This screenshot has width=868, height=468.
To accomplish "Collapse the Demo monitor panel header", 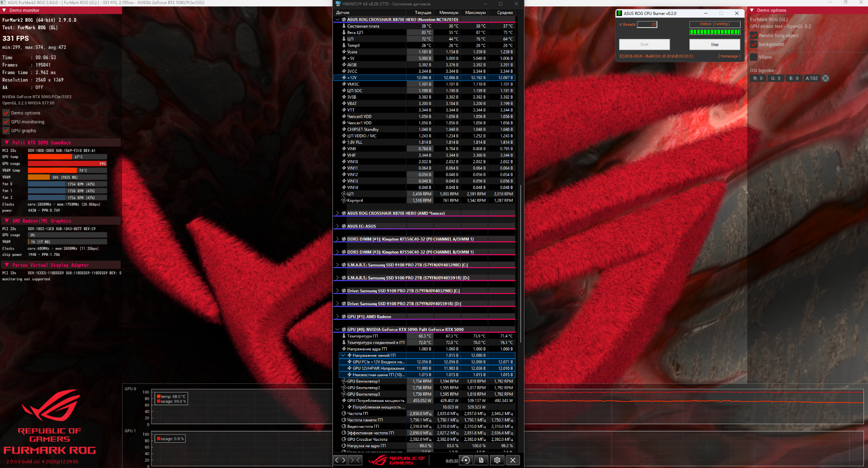I will pyautogui.click(x=4, y=10).
